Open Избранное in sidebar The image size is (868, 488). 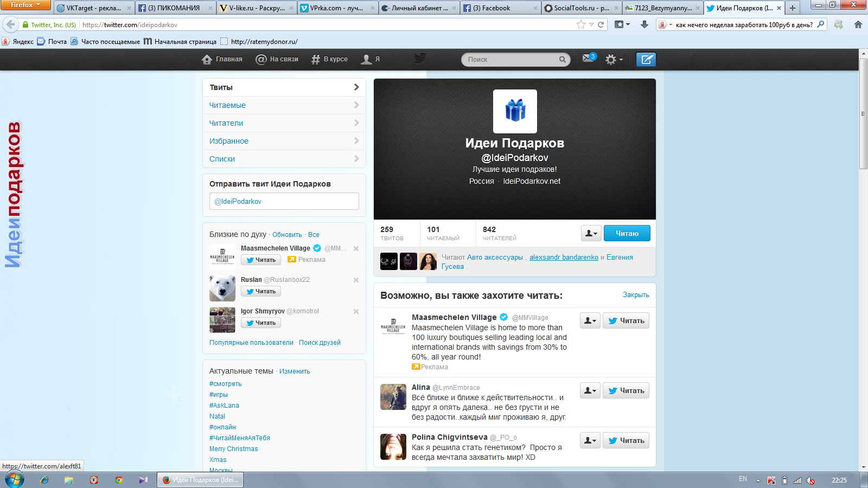[x=284, y=141]
